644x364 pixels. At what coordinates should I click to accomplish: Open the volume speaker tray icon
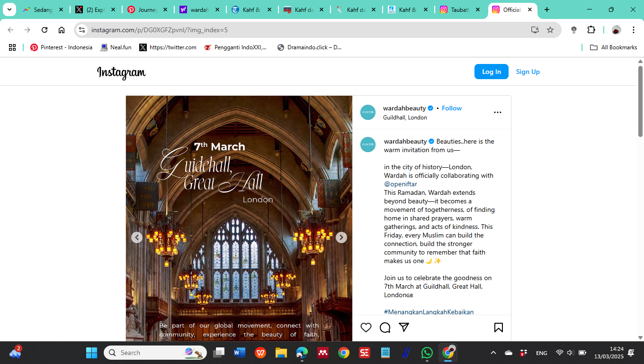pyautogui.click(x=570, y=353)
